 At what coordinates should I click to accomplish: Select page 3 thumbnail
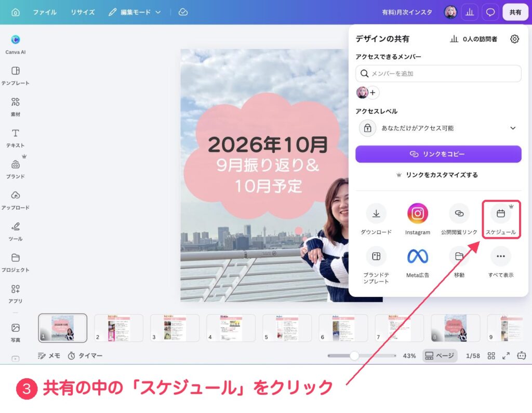pyautogui.click(x=175, y=328)
